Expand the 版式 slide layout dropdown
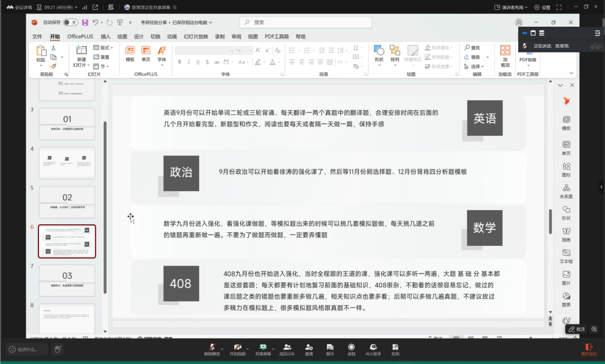Viewport: 605px width, 364px height. click(103, 48)
